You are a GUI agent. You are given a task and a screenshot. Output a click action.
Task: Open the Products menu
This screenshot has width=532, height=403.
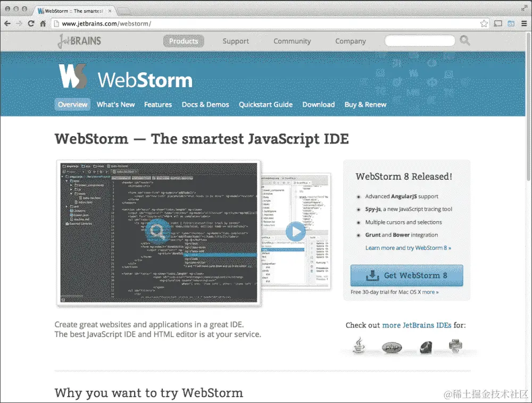(x=184, y=41)
